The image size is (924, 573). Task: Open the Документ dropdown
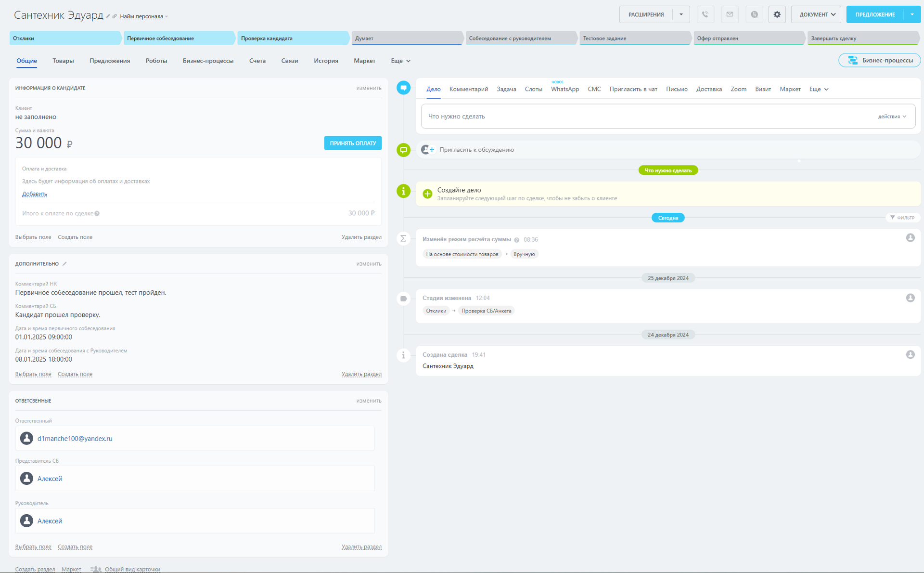(816, 14)
